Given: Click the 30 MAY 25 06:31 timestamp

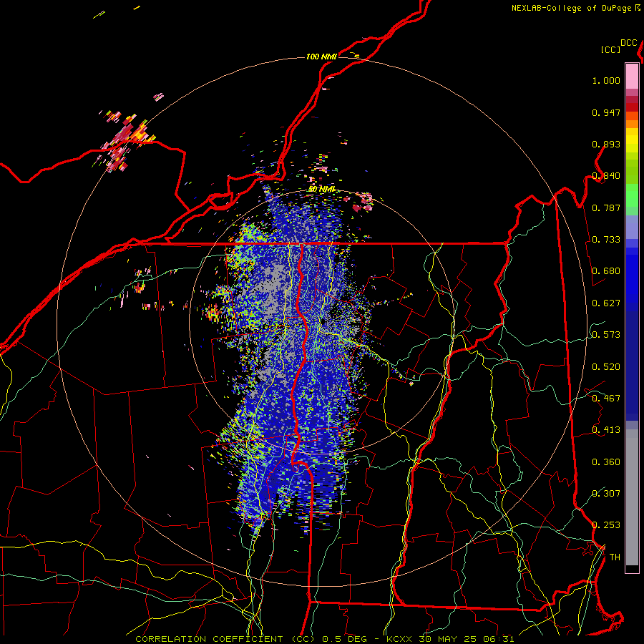Looking at the screenshot, I should click(x=466, y=639).
